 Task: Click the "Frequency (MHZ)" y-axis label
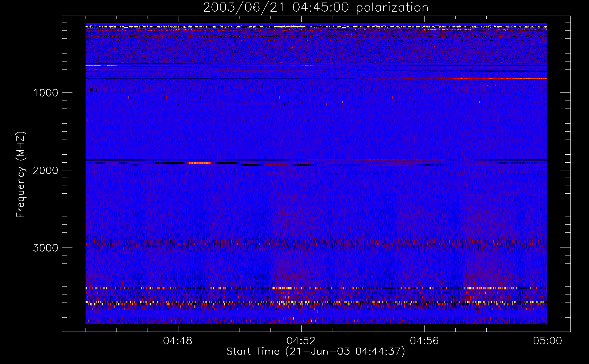pos(21,175)
